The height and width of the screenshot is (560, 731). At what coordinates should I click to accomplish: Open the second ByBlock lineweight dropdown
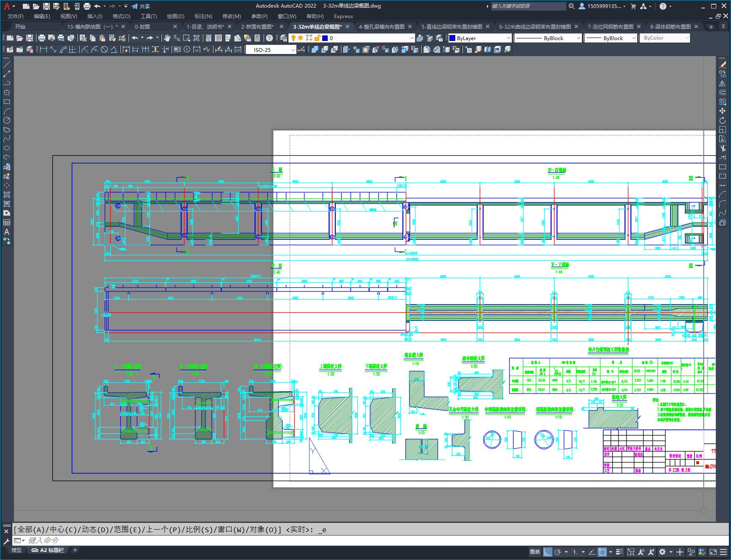[x=611, y=38]
